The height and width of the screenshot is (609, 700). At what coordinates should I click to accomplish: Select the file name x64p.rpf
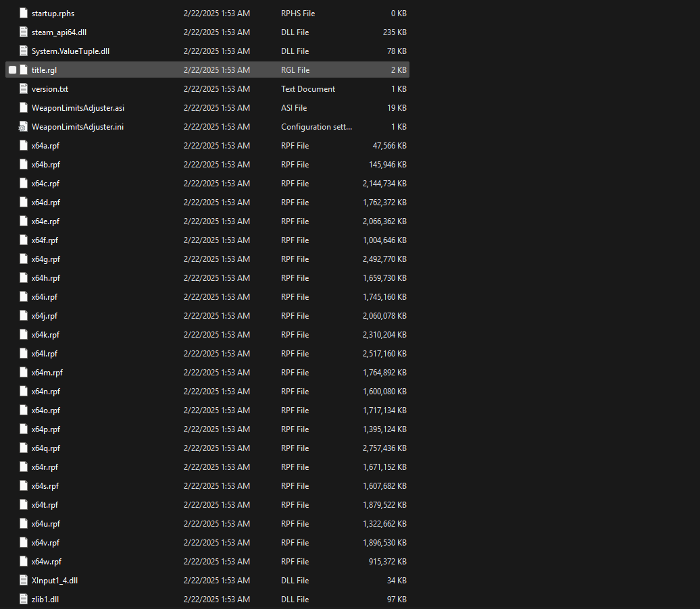pyautogui.click(x=46, y=429)
